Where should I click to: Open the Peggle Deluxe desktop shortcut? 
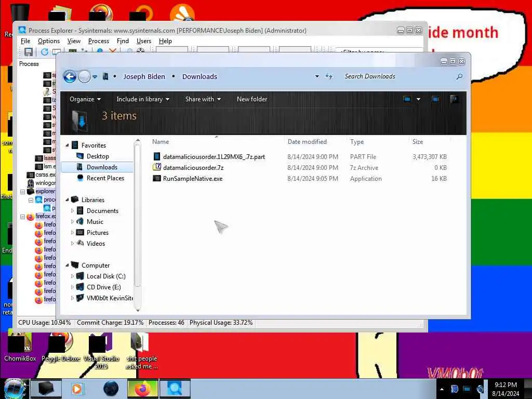click(x=60, y=348)
